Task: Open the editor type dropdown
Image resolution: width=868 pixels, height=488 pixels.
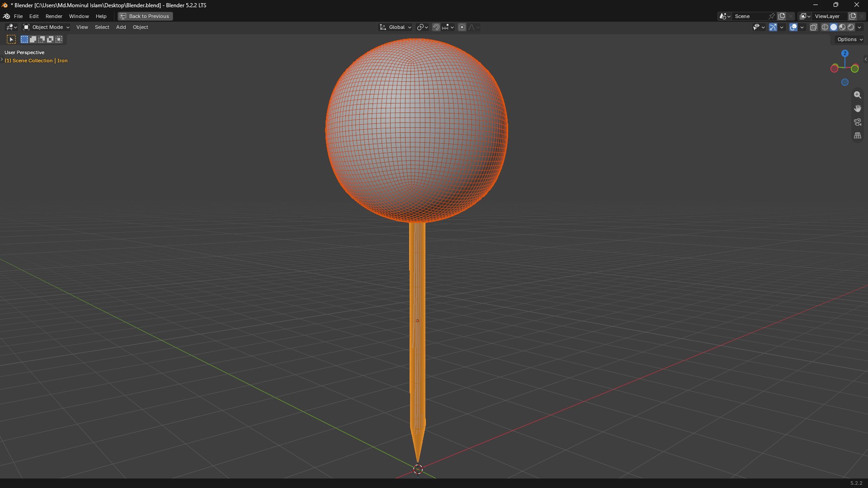Action: (11, 28)
